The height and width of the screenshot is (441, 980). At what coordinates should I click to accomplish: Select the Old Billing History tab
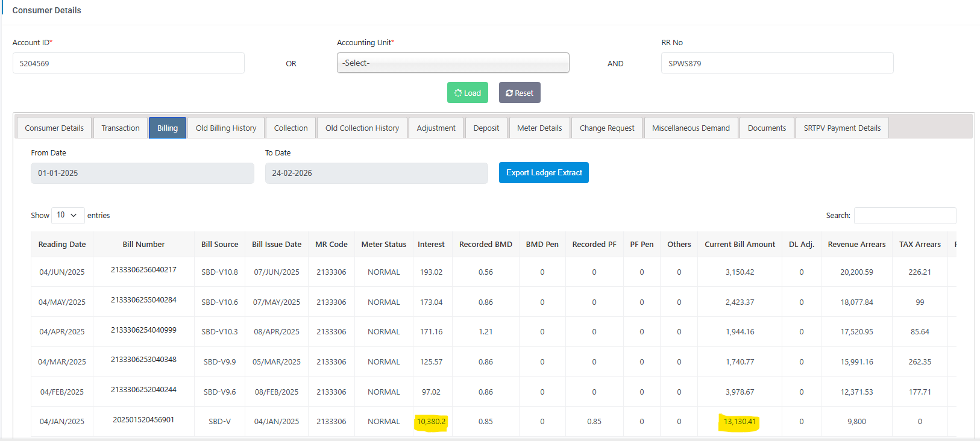(x=225, y=128)
